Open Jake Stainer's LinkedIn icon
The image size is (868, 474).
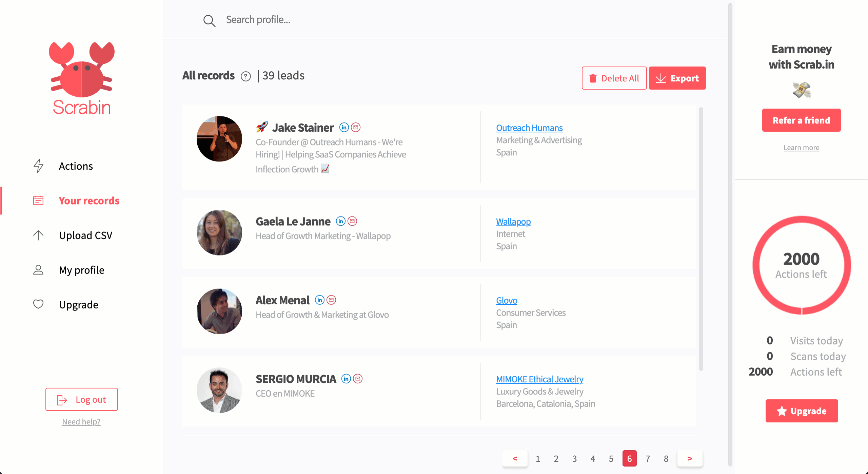point(344,127)
